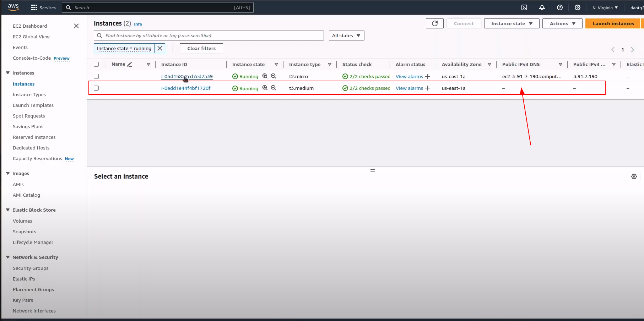Click Launch instances button
644x321 pixels.
click(x=613, y=23)
